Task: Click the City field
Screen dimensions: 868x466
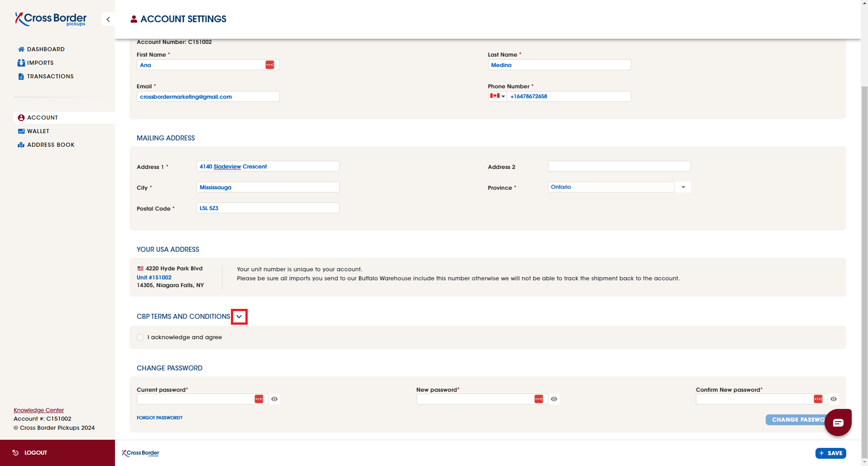Action: pyautogui.click(x=268, y=187)
